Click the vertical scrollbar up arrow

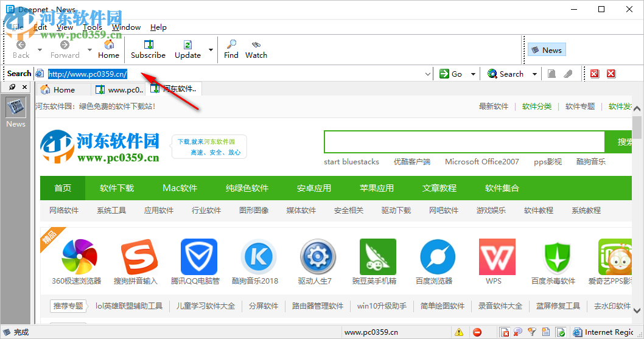[637, 110]
